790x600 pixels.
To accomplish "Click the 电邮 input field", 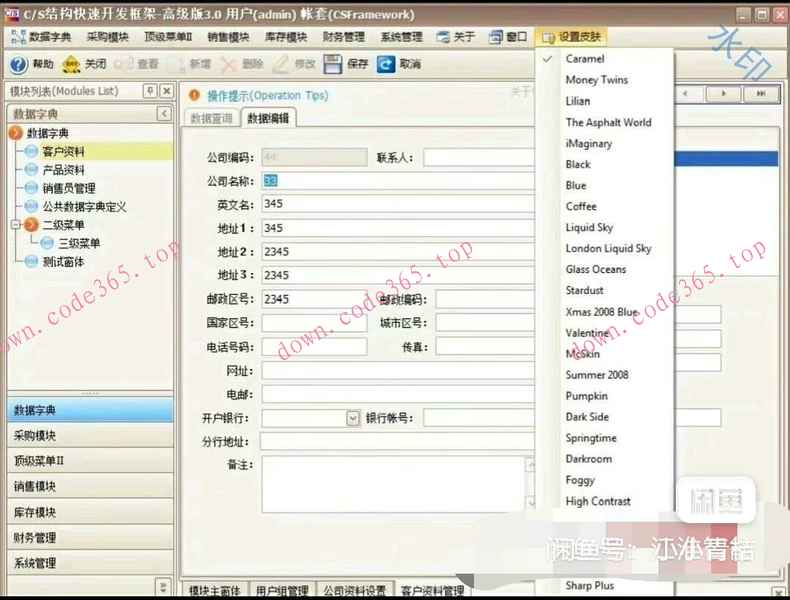I will (x=398, y=394).
